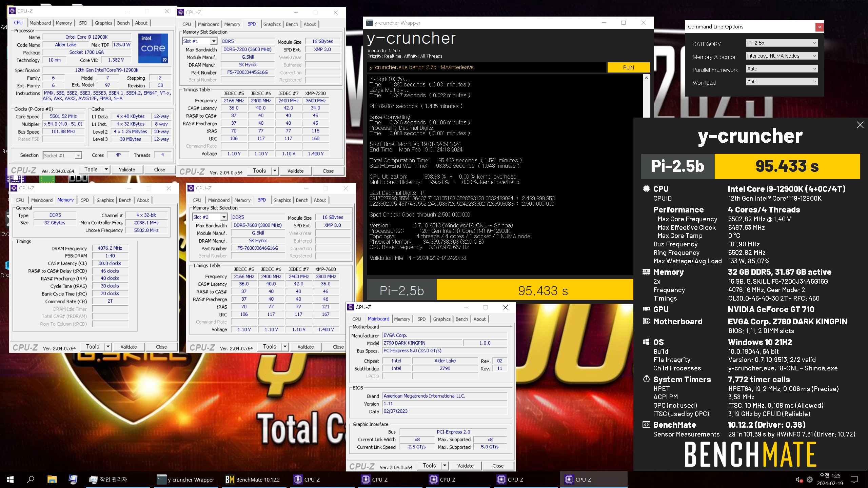The height and width of the screenshot is (488, 868).
Task: Click part number F5-7600J3646G16G
Action: pos(258,248)
